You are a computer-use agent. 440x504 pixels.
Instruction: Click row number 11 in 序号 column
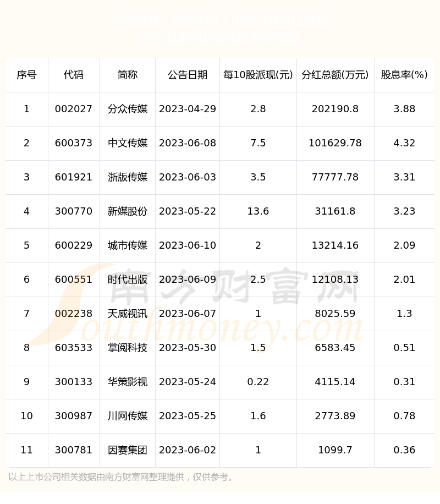(x=27, y=450)
